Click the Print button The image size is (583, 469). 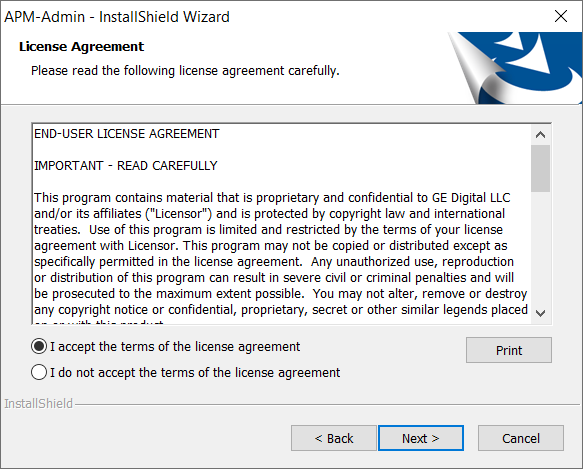[x=509, y=350]
